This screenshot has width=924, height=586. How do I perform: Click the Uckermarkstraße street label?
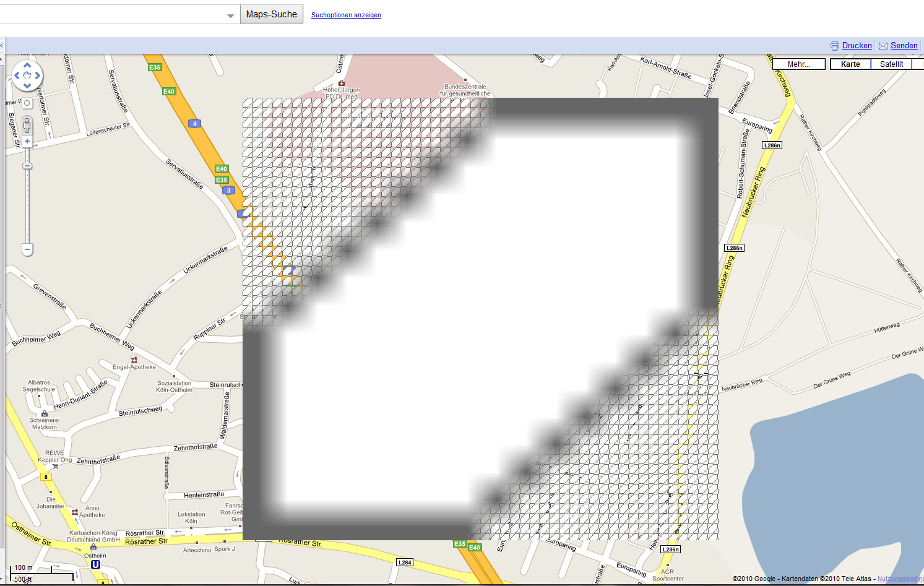pyautogui.click(x=205, y=260)
